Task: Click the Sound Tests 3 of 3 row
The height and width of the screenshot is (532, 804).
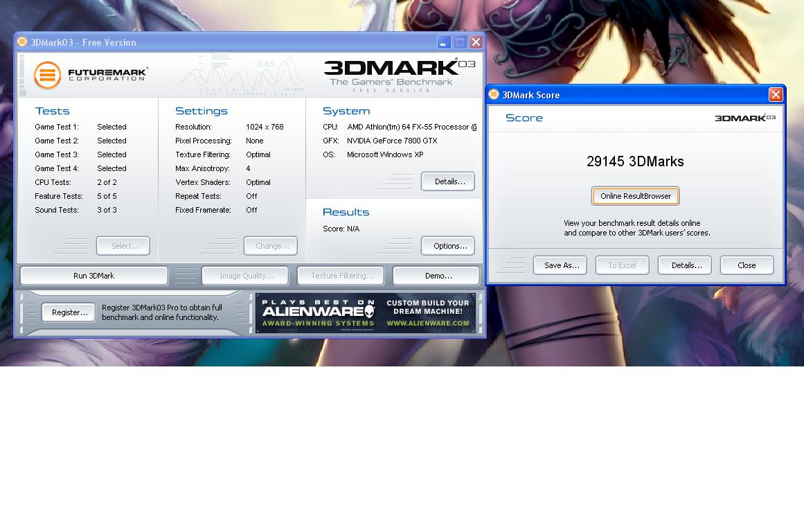Action: click(x=76, y=210)
